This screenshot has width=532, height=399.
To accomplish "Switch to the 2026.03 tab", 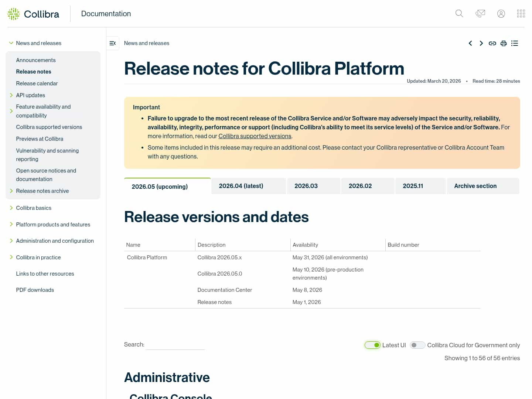I will click(x=314, y=186).
